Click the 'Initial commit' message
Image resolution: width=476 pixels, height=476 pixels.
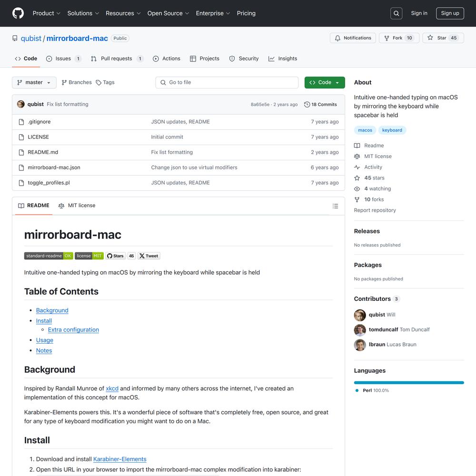(x=167, y=137)
